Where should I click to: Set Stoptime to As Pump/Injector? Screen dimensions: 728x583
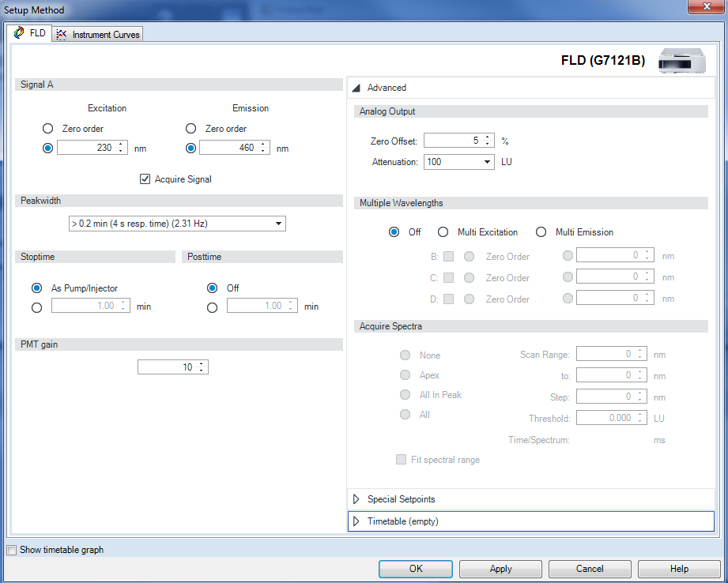coord(36,288)
